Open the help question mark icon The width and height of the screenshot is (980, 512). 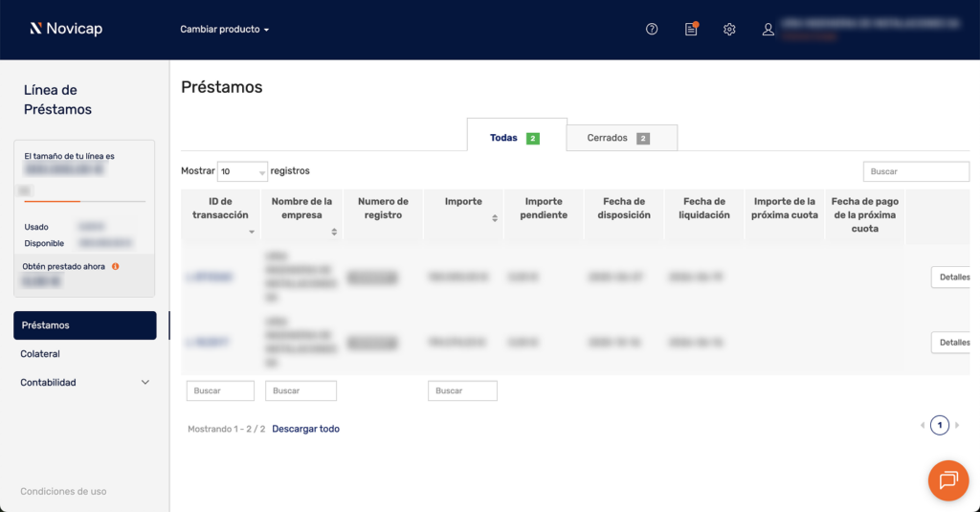[652, 29]
